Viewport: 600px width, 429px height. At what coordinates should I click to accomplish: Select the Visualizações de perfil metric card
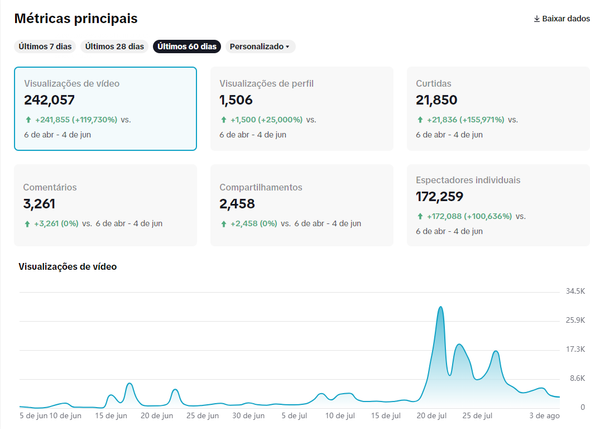[300, 109]
